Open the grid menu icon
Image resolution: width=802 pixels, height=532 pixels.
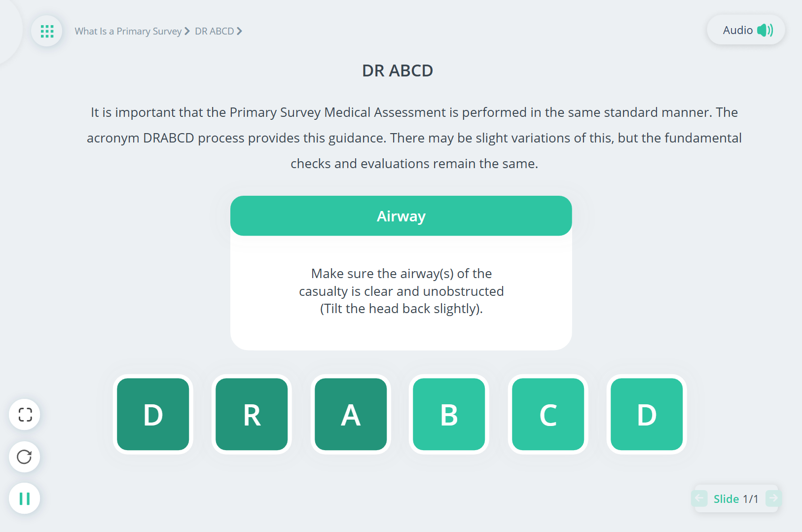pos(47,31)
